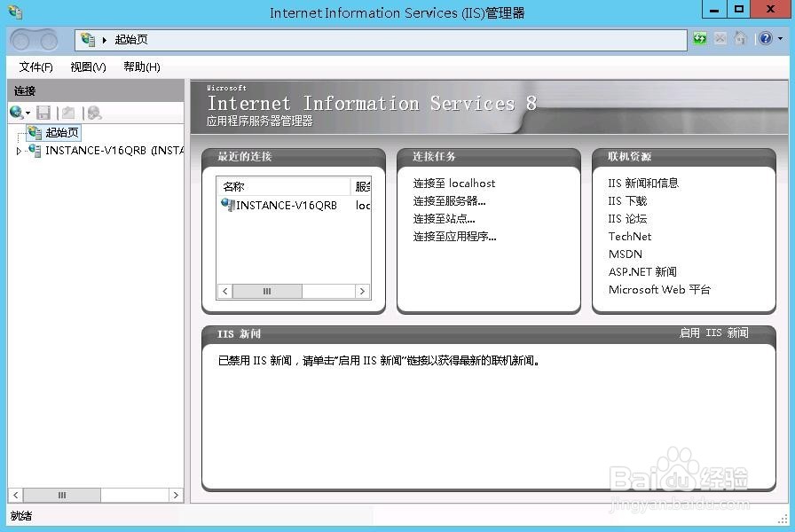The width and height of the screenshot is (795, 532).
Task: Click the recent connections horizontal scrollbar thumb
Action: coord(267,292)
